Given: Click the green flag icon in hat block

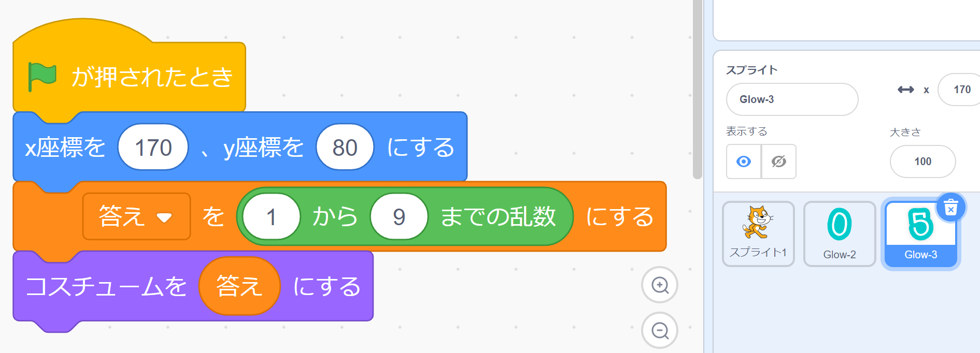Looking at the screenshot, I should [x=42, y=76].
